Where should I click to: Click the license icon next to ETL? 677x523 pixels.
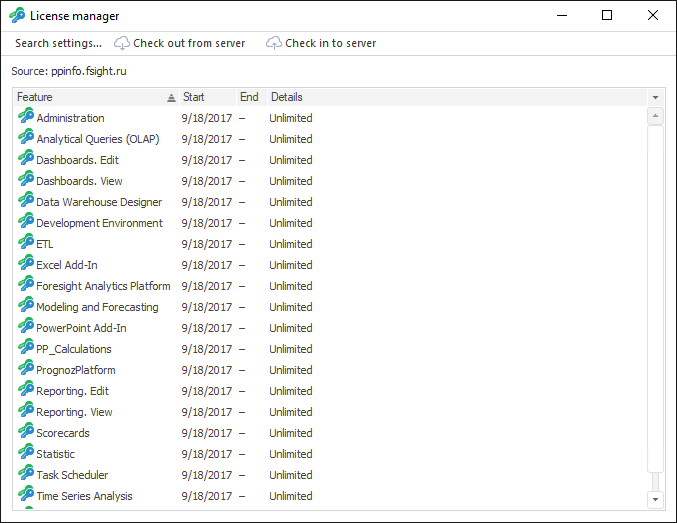(x=26, y=243)
